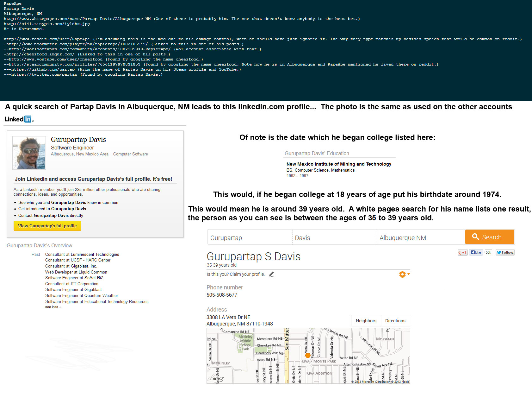Click the Albuquerque NM location field
Image resolution: width=532 pixels, height=404 pixels.
(x=421, y=237)
